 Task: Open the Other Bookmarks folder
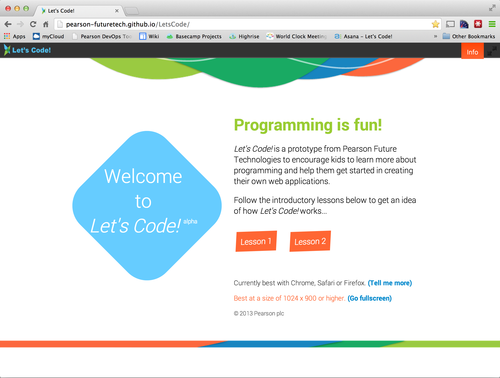point(469,36)
